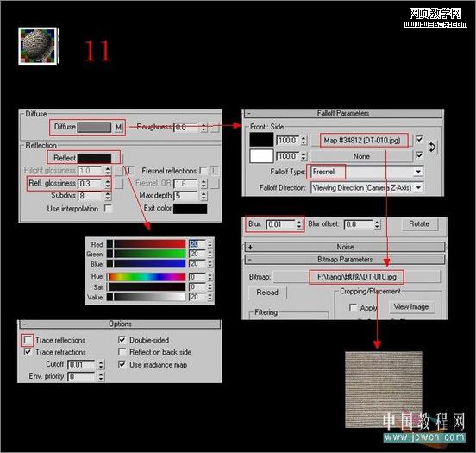The width and height of the screenshot is (476, 453).
Task: Click the Refl. glossiness map slot button
Action: coord(119,184)
